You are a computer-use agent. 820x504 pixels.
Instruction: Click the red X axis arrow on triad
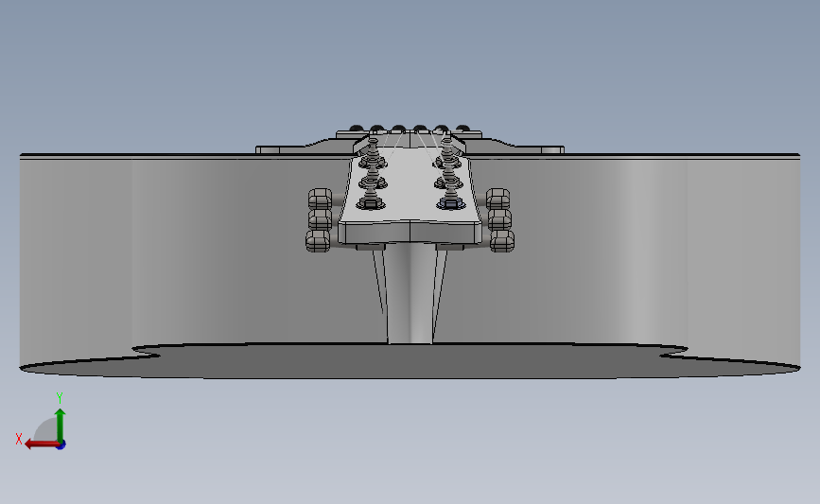[x=41, y=444]
